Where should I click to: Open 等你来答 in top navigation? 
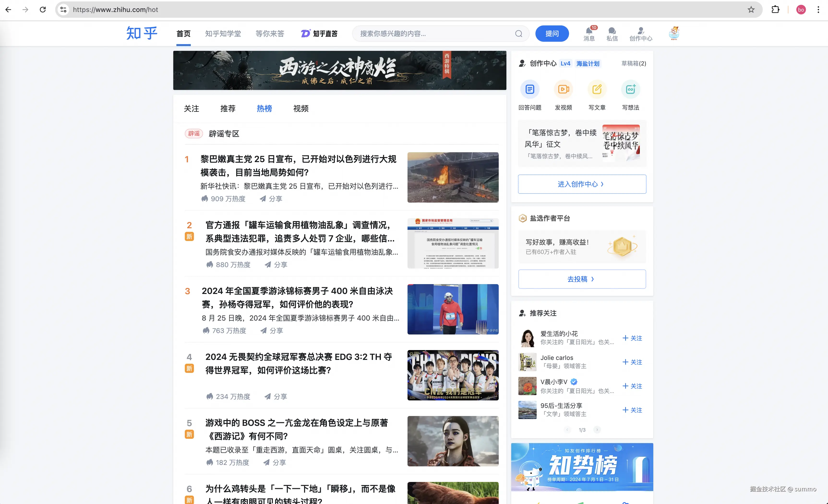pos(270,34)
